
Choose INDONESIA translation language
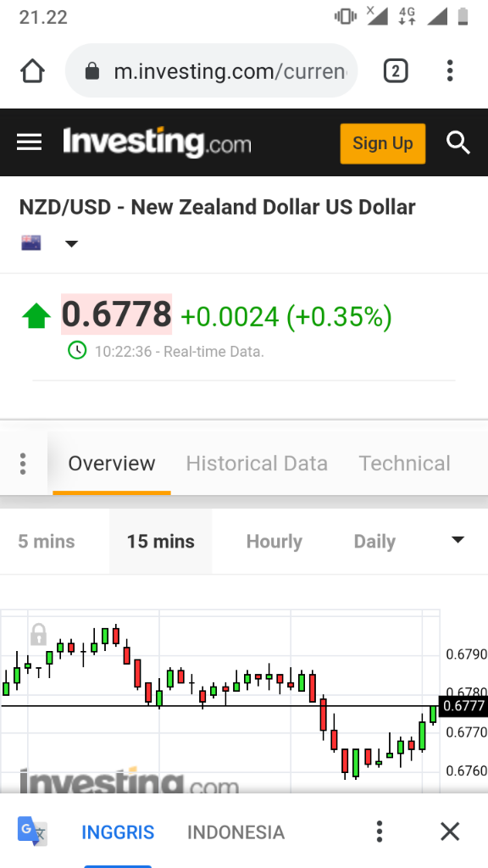pyautogui.click(x=236, y=832)
